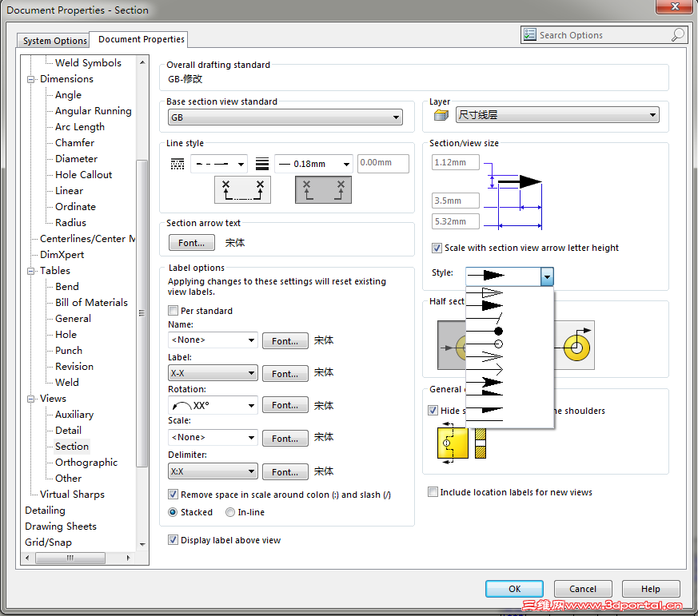Image resolution: width=698 pixels, height=616 pixels.
Task: Click the tree vertical scrollbar down arrow
Action: pos(142,544)
